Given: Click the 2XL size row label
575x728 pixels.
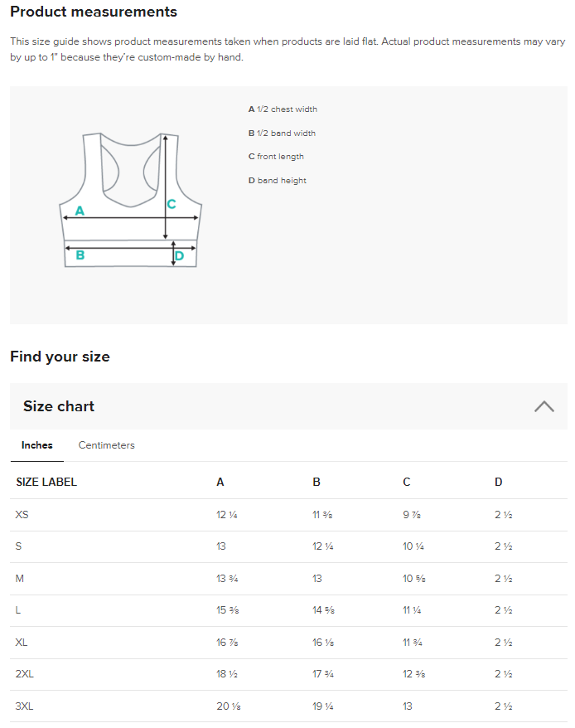Looking at the screenshot, I should pos(25,674).
